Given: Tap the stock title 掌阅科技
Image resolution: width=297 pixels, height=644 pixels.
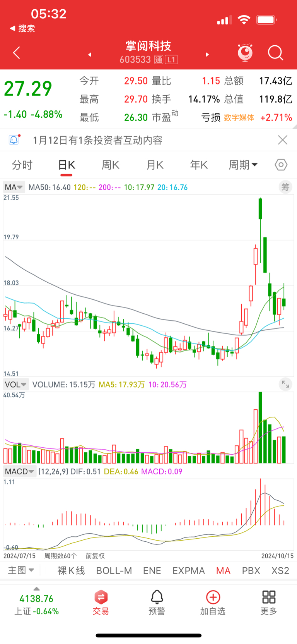Looking at the screenshot, I should click(148, 46).
